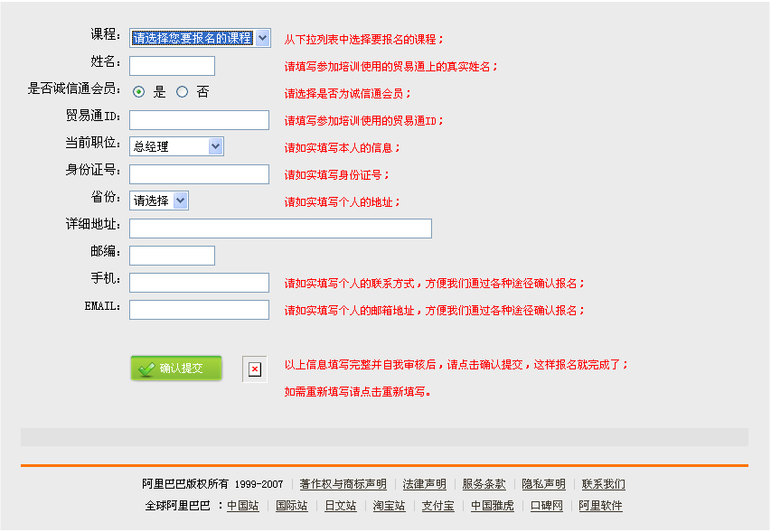
Task: Open the 著作权与商标声明 link
Action: coord(343,484)
